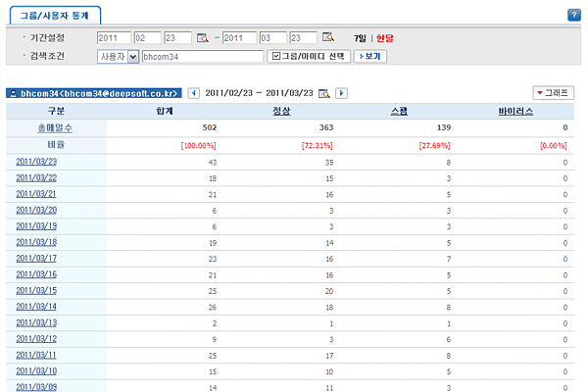
Task: Open the 사용자 search condition dropdown
Action: pos(119,57)
